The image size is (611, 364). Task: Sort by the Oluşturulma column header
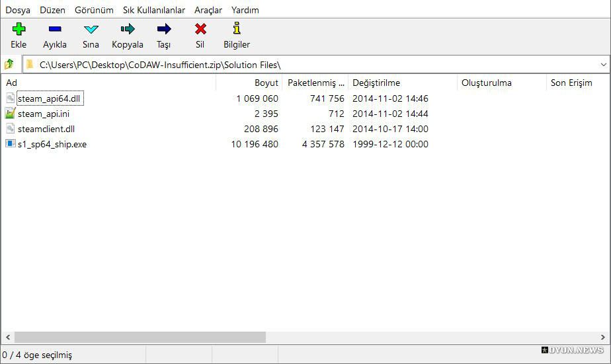pyautogui.click(x=501, y=83)
